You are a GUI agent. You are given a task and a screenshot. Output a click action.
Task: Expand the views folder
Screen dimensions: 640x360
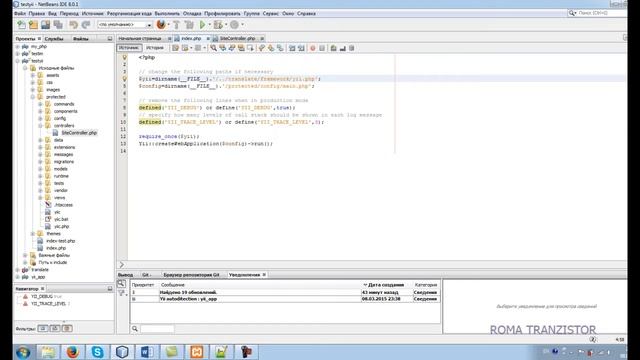[x=40, y=198]
